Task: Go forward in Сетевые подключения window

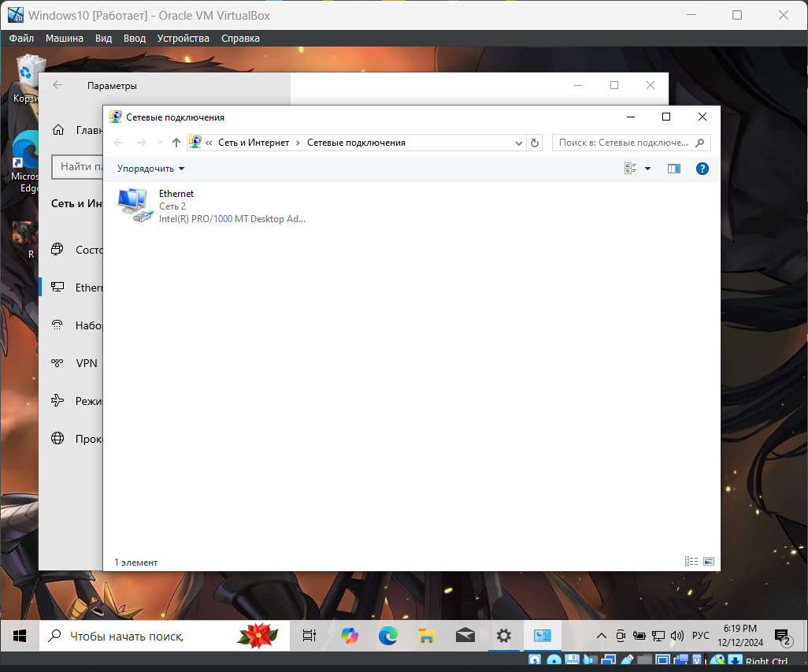Action: coord(141,143)
